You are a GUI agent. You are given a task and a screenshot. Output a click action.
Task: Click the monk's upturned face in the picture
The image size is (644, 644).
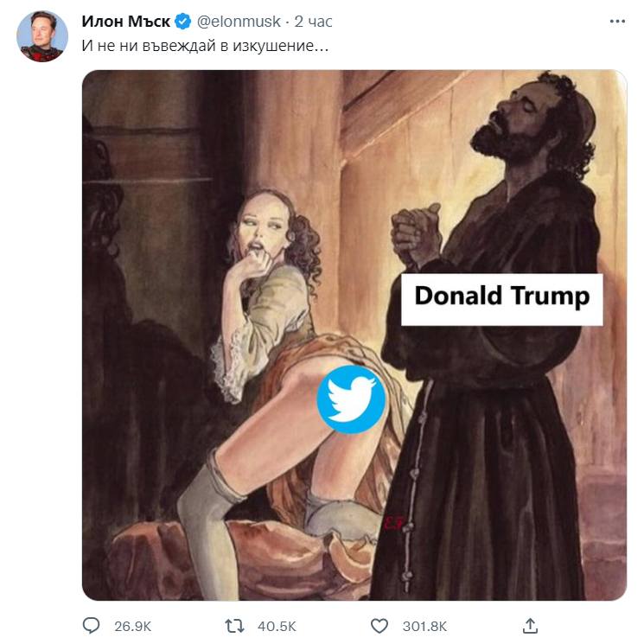click(501, 130)
